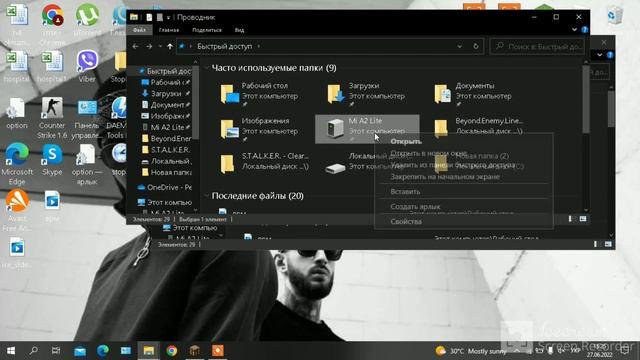Select the Изображения folder tile

coord(261,129)
